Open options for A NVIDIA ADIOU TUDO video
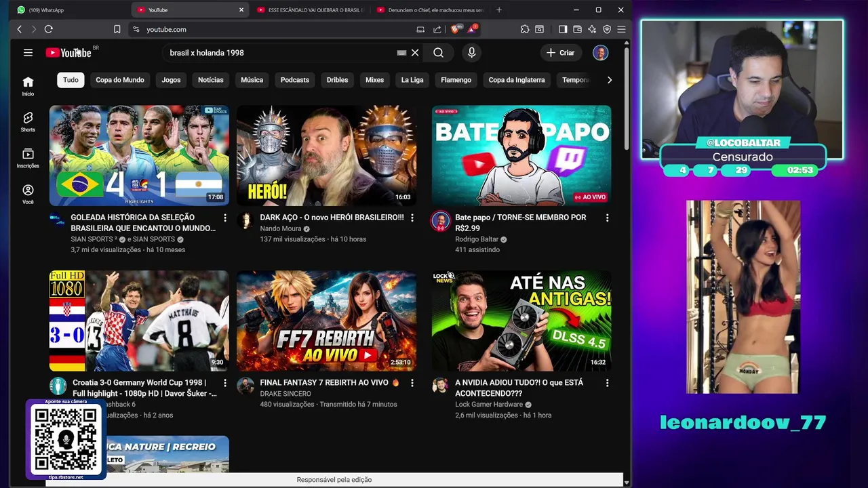Viewport: 868px width, 488px height. coord(607,383)
